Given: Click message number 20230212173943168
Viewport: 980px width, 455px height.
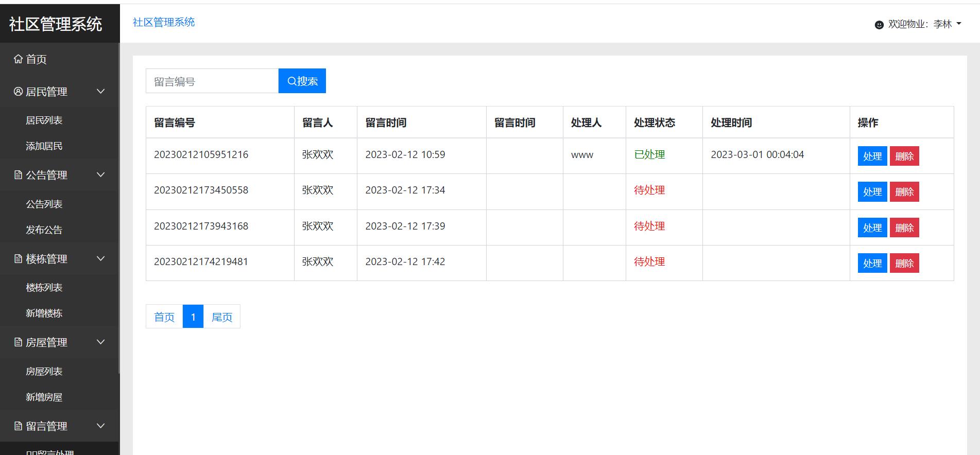Looking at the screenshot, I should pyautogui.click(x=201, y=226).
